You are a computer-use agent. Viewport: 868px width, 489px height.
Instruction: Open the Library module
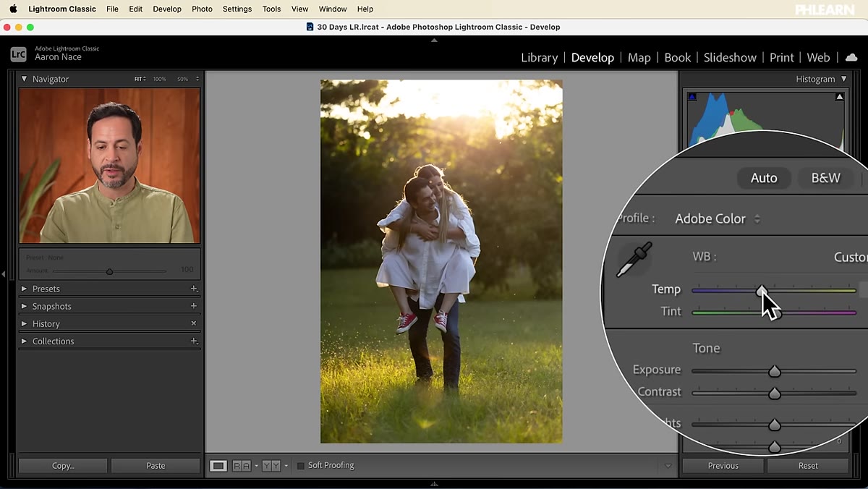point(539,57)
